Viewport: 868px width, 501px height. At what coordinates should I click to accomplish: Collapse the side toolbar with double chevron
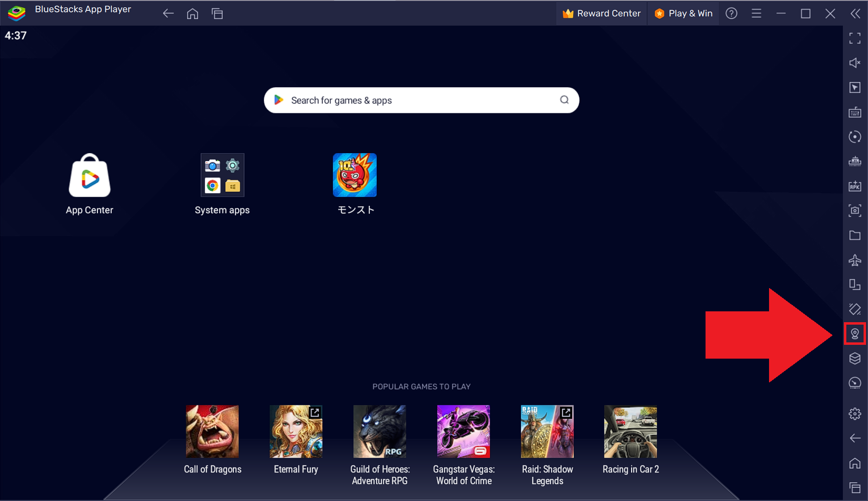[855, 13]
